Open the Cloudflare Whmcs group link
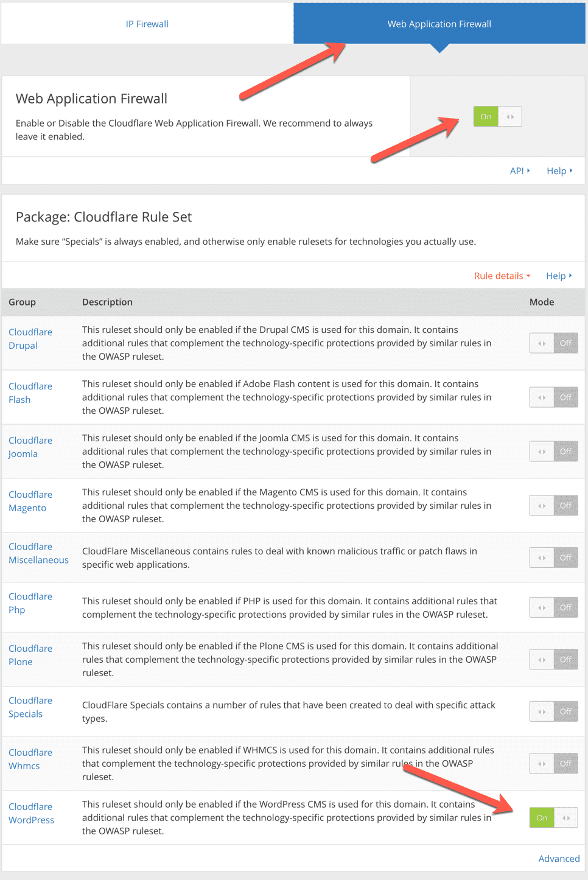Screen dimensions: 588x880 (x=30, y=760)
